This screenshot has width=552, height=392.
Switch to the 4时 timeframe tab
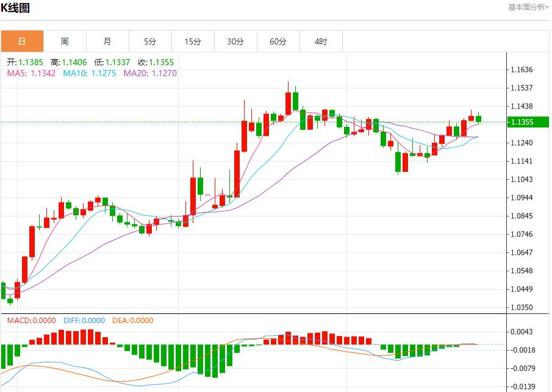(x=321, y=41)
